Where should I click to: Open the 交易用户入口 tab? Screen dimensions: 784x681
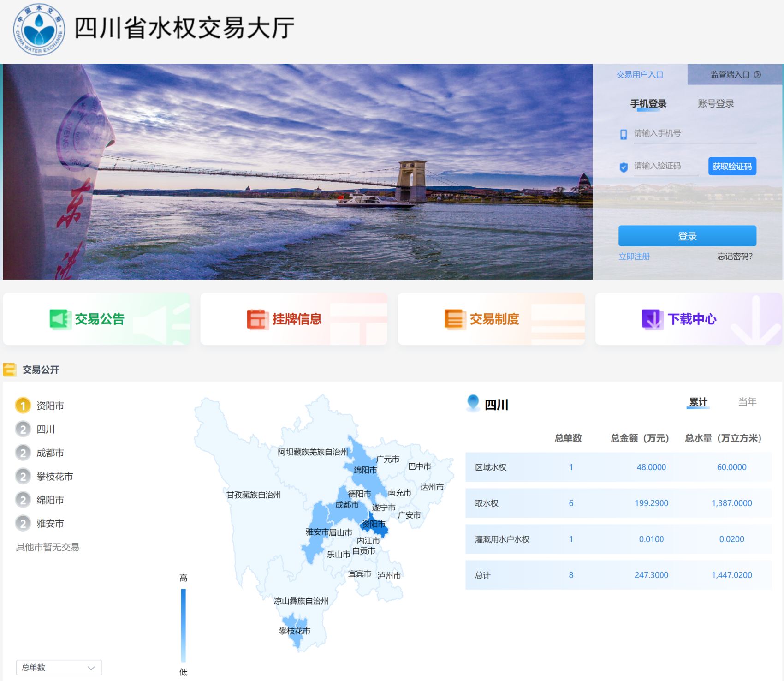[640, 74]
